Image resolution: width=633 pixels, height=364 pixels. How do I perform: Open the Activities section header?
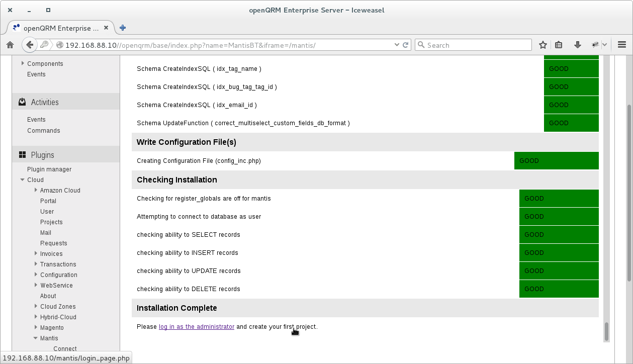(x=66, y=102)
